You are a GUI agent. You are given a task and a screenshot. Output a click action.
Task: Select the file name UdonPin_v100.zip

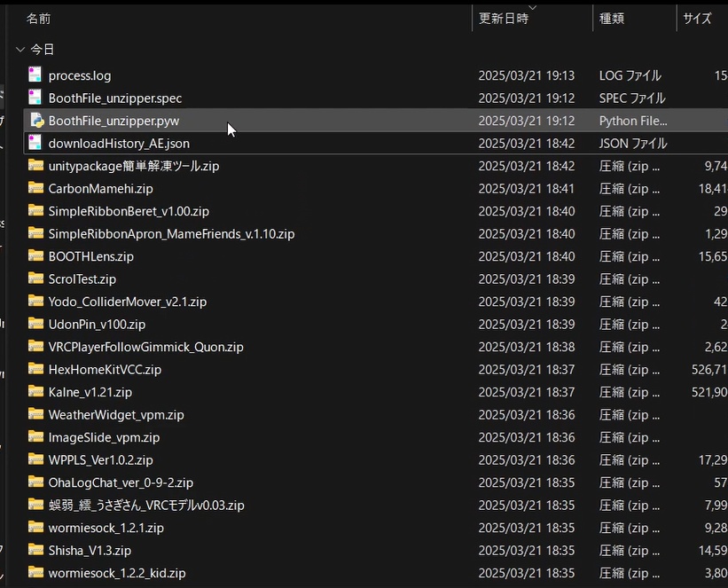pos(97,325)
